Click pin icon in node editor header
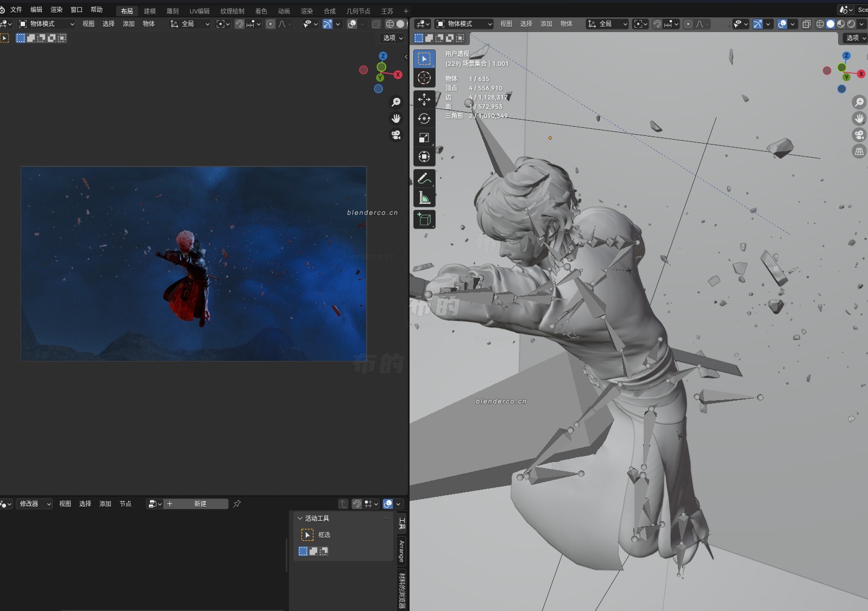Image resolution: width=868 pixels, height=611 pixels. pyautogui.click(x=237, y=504)
